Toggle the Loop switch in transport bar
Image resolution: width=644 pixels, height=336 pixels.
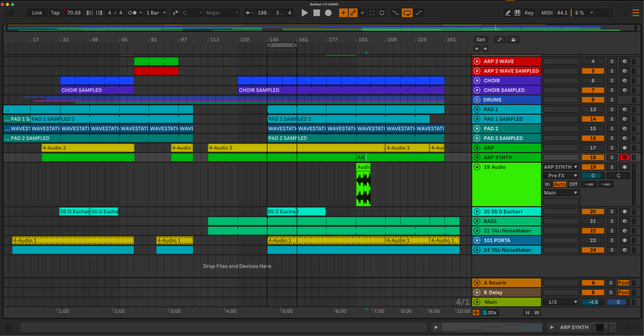407,13
